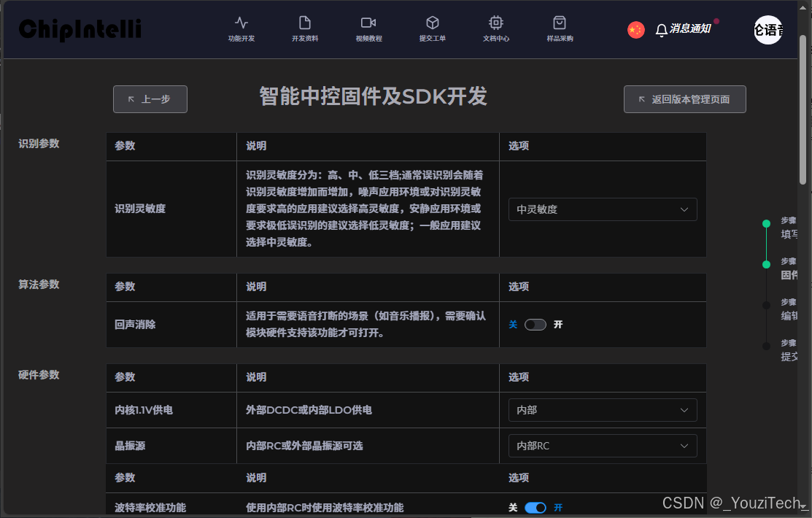Click the 视频教程 video tutorial icon
812x518 pixels.
pos(368,29)
